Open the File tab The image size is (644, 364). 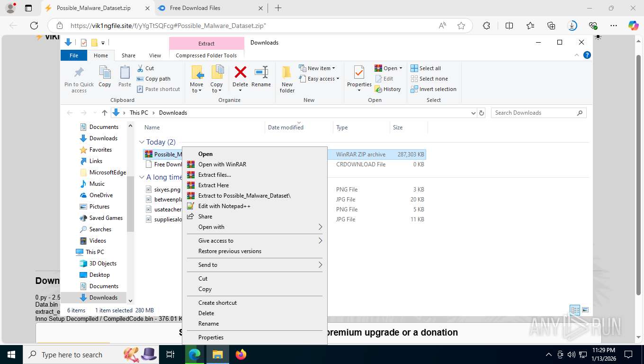(x=74, y=55)
